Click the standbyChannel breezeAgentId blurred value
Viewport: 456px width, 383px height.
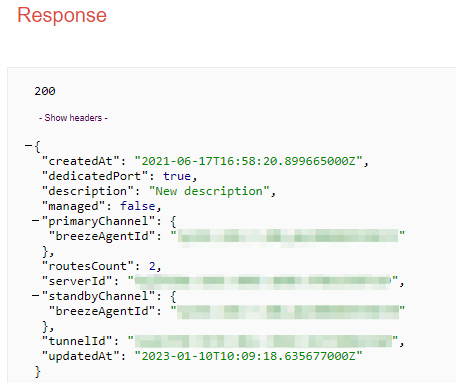(288, 312)
